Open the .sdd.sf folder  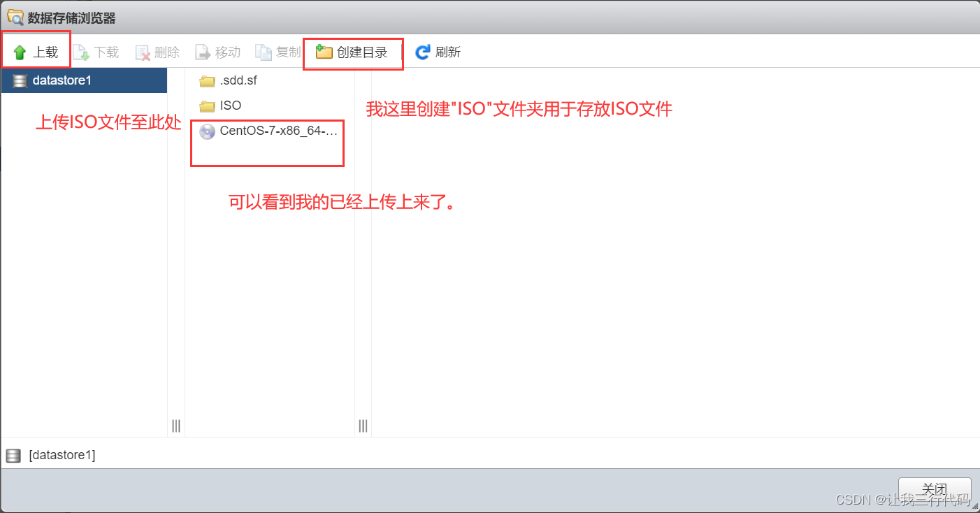pos(238,80)
